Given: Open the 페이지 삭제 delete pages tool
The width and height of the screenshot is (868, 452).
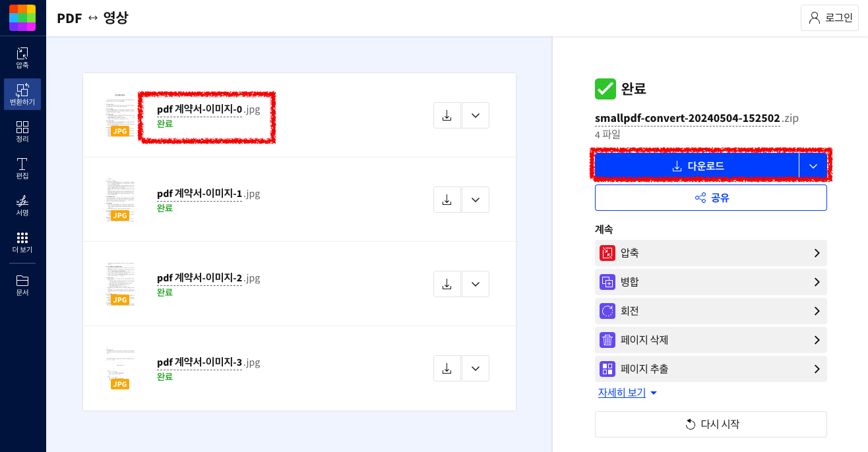Looking at the screenshot, I should click(710, 339).
